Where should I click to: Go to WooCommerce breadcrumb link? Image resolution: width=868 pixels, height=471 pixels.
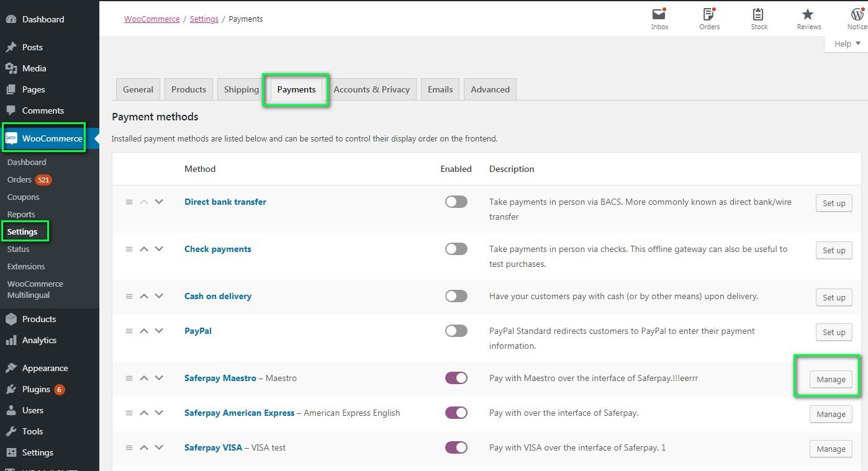click(151, 19)
